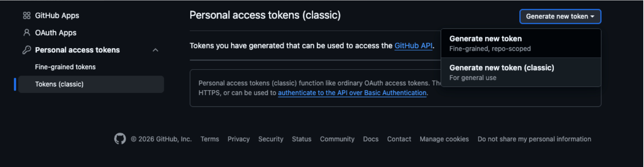Click the Personal access tokens key icon
The height and width of the screenshot is (167, 644).
pos(26,50)
